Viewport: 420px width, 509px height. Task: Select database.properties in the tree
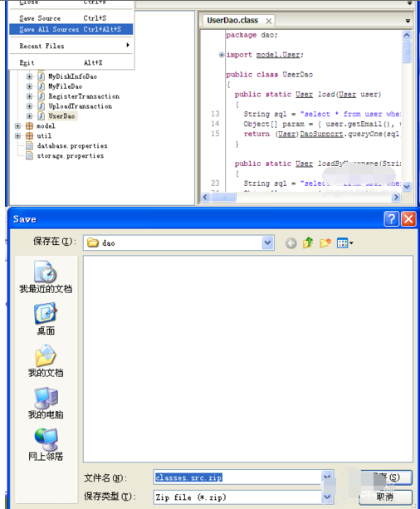point(72,146)
